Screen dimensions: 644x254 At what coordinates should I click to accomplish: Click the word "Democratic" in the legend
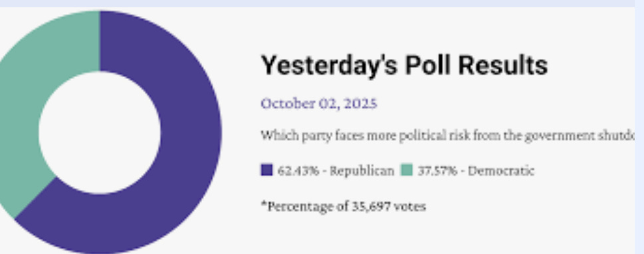(x=501, y=170)
